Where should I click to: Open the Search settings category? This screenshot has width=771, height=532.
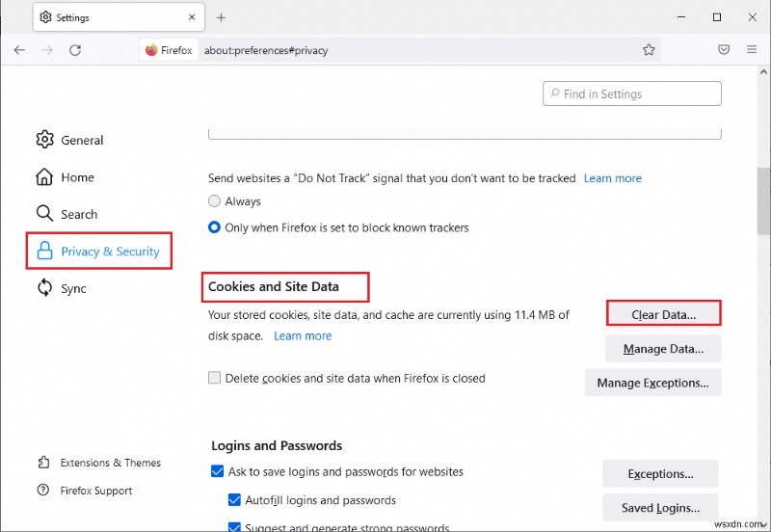[78, 214]
